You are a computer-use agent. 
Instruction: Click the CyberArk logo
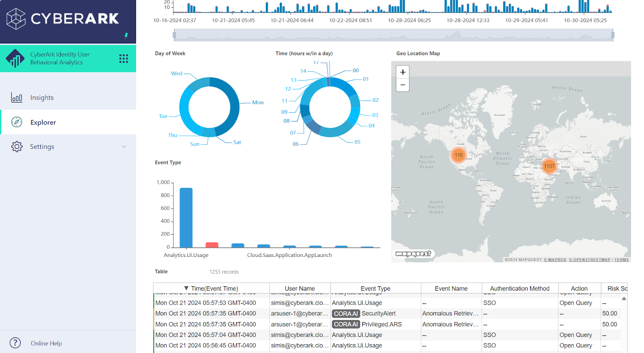point(62,18)
